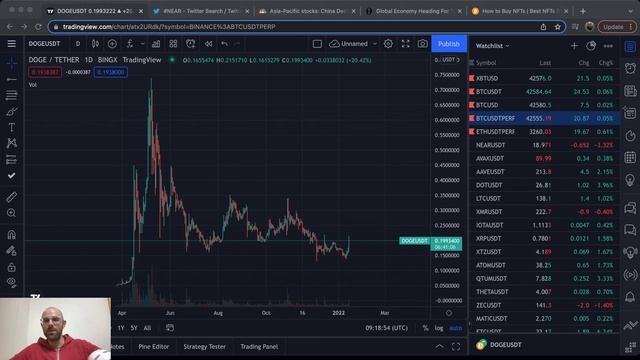Switch to Asia-Pacific stocks browser tab
This screenshot has height=360, width=640.
point(307,11)
